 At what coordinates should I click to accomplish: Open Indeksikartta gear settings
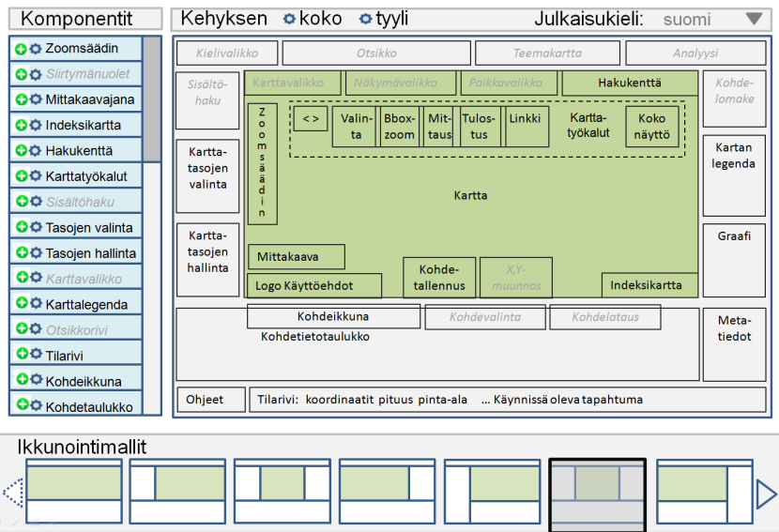coord(36,125)
